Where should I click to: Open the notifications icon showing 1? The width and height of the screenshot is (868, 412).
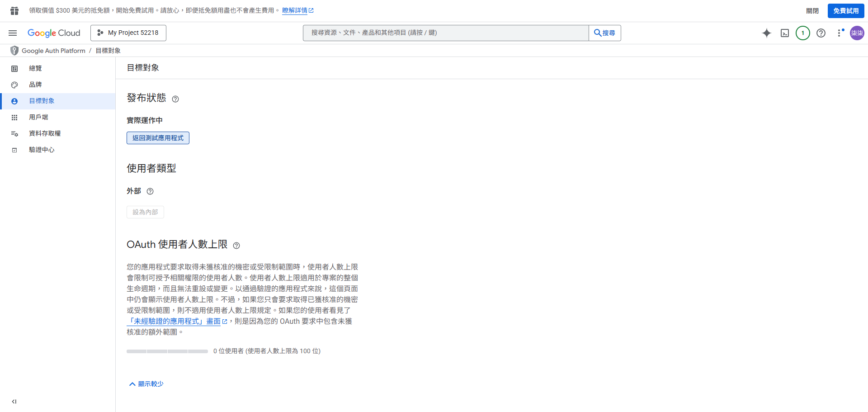pos(803,33)
